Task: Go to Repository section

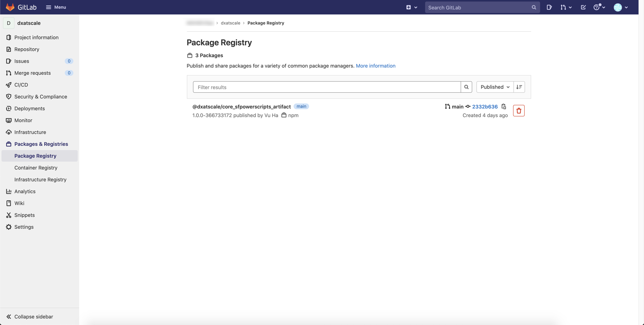Action: pos(27,49)
